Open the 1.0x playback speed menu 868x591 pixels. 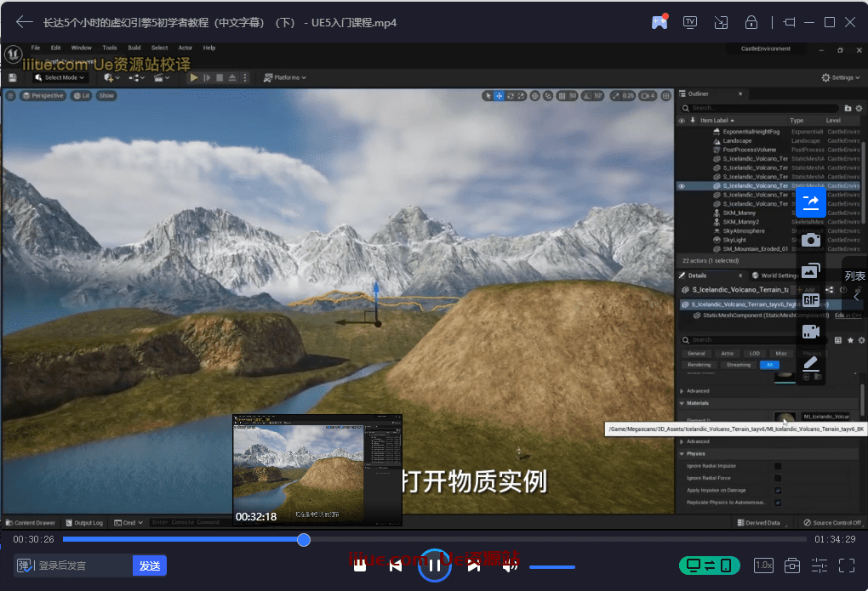(x=763, y=565)
